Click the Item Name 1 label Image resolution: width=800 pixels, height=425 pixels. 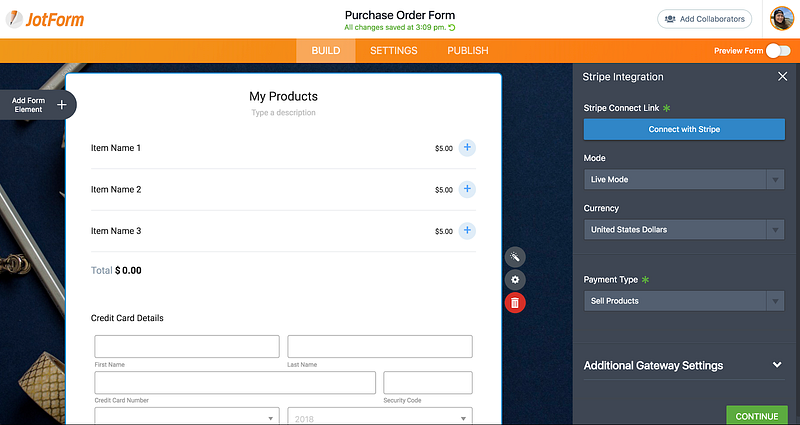pos(116,148)
